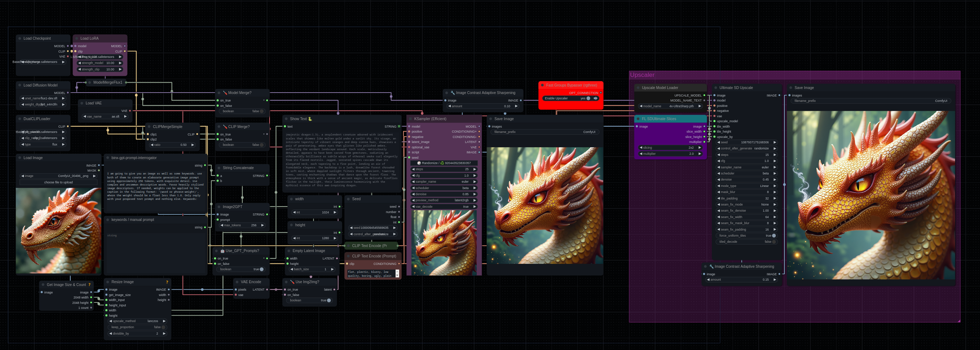
Task: Toggle keep_proportion in Resize Image
Action: [x=163, y=327]
